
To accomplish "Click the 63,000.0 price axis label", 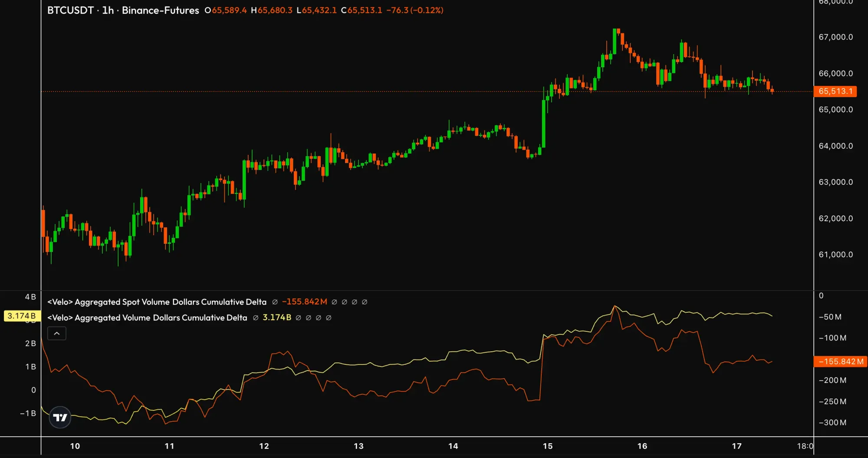I will (836, 182).
